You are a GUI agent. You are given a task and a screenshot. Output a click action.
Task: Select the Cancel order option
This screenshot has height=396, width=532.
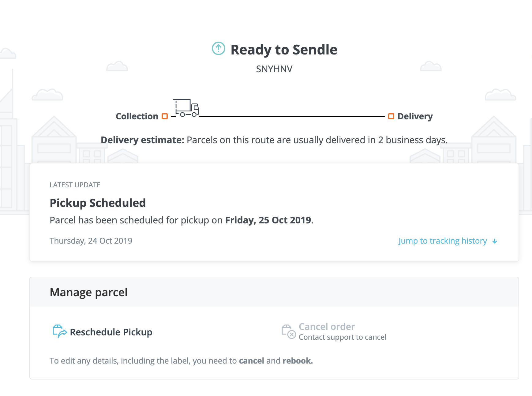coord(327,327)
